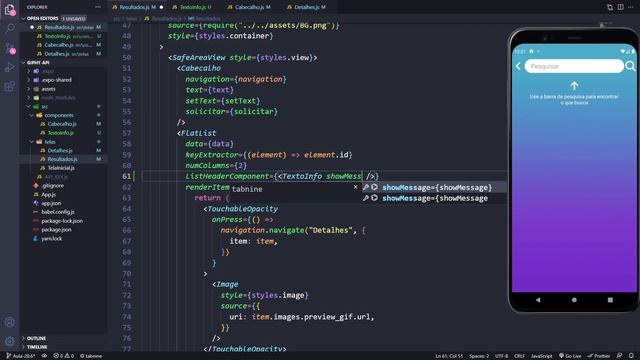The image size is (640, 360).
Task: Click tabnine in the status bar
Action: (91, 356)
